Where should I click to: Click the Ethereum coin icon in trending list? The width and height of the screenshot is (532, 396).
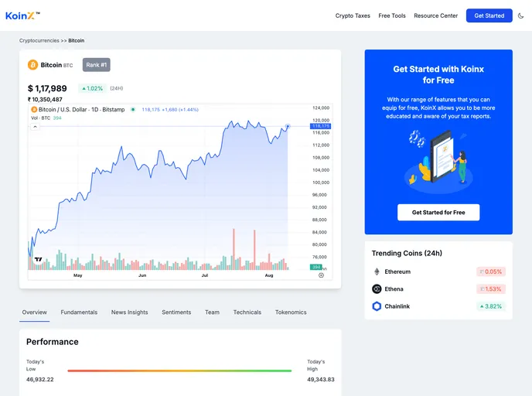tap(377, 271)
